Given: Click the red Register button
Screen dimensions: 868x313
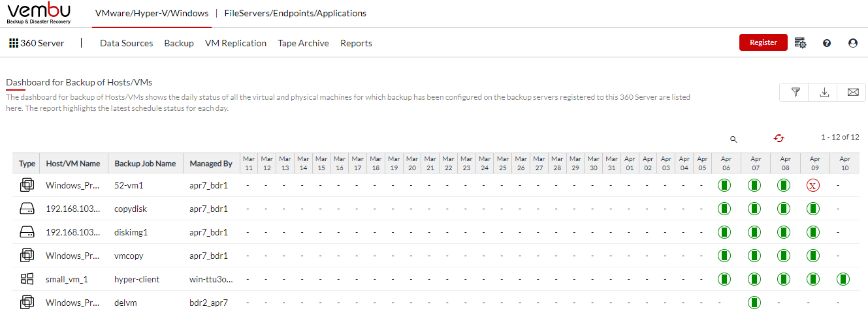Looking at the screenshot, I should click(763, 42).
